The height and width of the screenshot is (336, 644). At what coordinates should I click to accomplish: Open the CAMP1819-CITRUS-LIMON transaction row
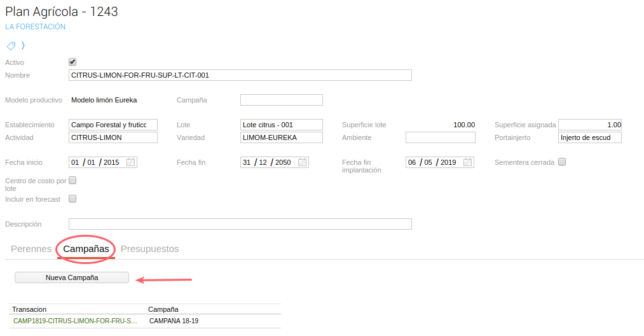coord(76,321)
